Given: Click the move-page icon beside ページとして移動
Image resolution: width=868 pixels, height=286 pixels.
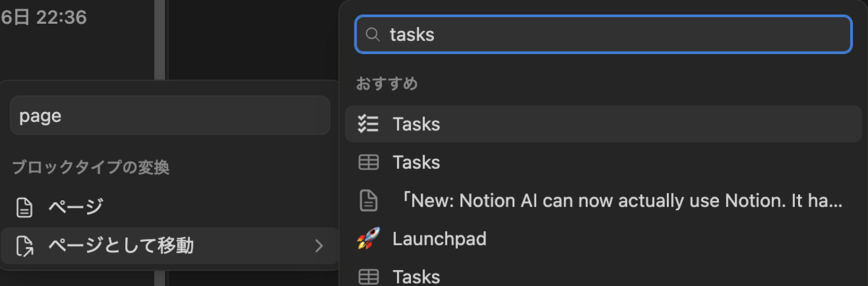Looking at the screenshot, I should (x=25, y=246).
